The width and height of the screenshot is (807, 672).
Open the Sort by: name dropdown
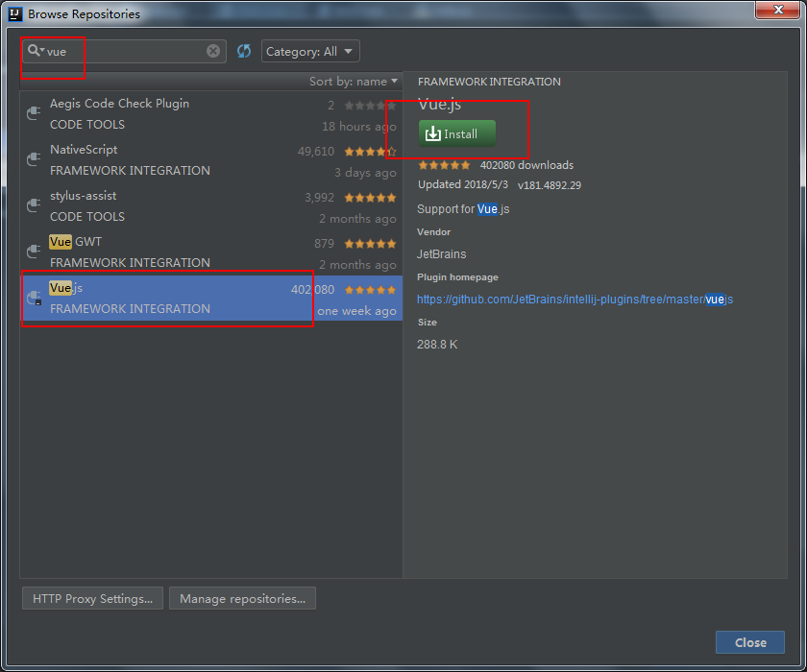[x=354, y=82]
